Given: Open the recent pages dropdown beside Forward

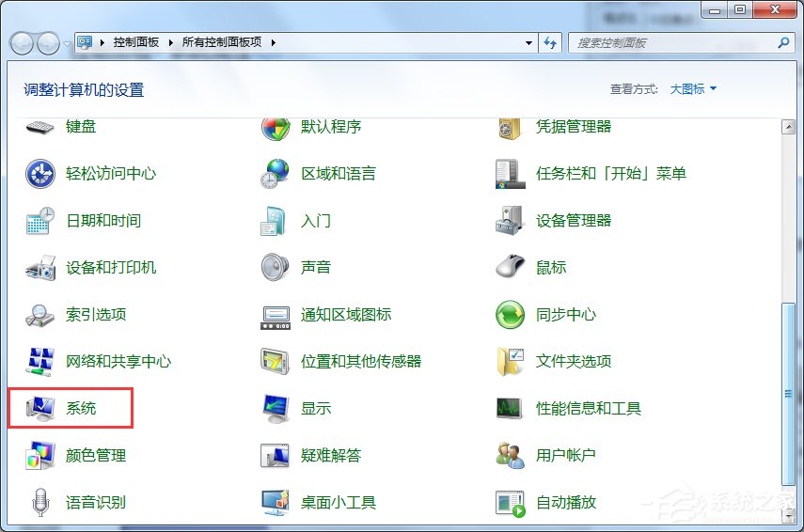Looking at the screenshot, I should (x=67, y=43).
